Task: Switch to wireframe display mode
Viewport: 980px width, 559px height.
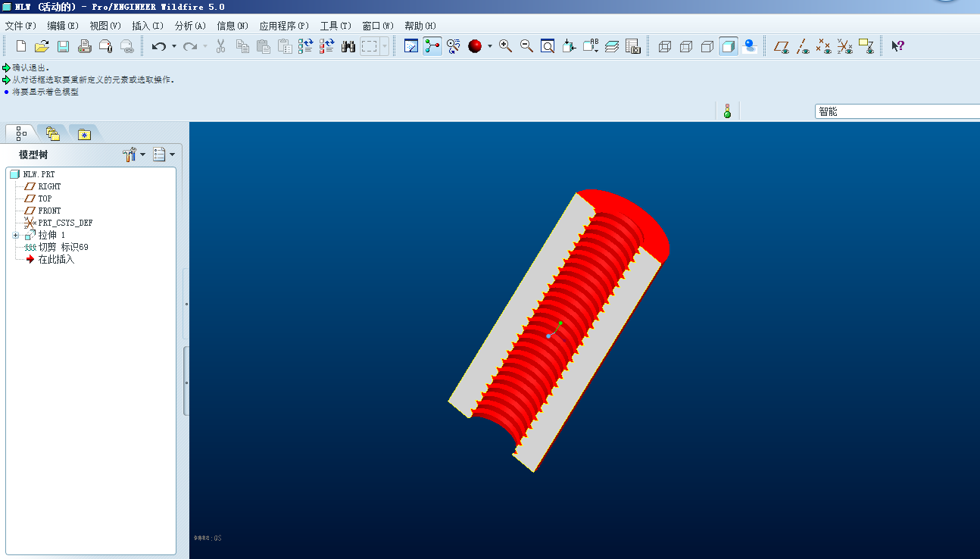Action: [x=665, y=47]
